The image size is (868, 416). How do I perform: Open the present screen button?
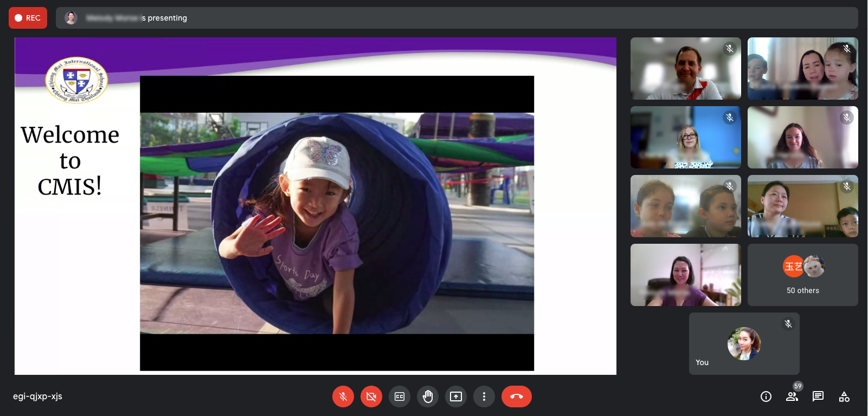point(456,396)
